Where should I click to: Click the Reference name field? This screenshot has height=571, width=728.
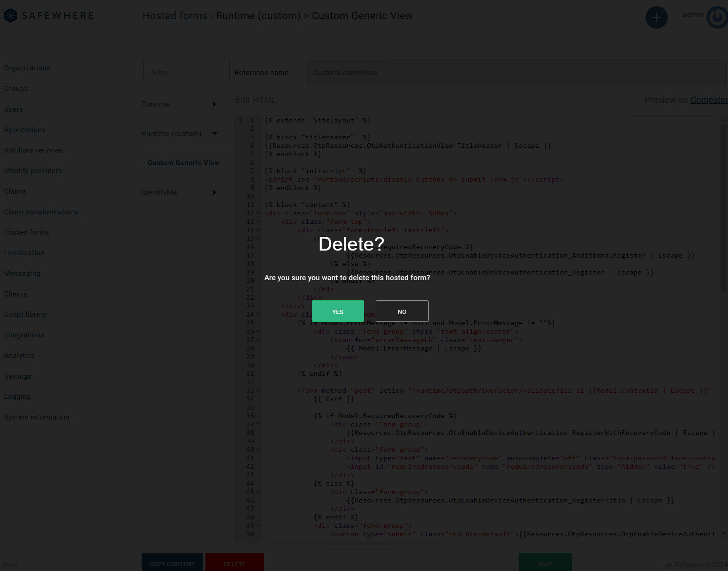click(x=516, y=73)
